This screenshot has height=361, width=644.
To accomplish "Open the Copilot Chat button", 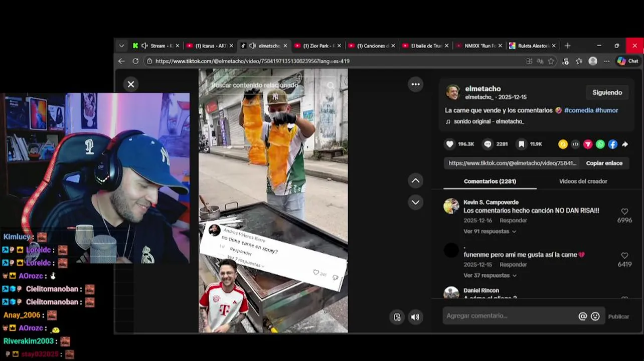I will (628, 61).
